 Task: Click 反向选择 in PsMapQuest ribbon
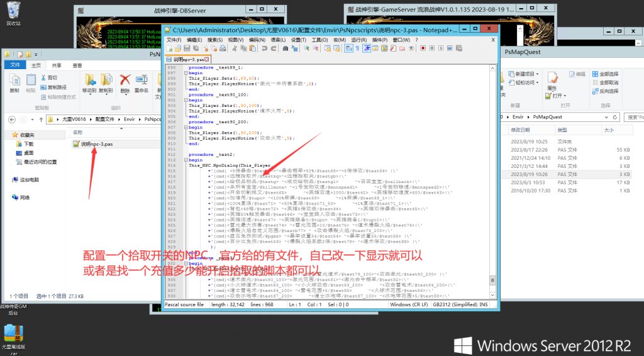[x=606, y=91]
